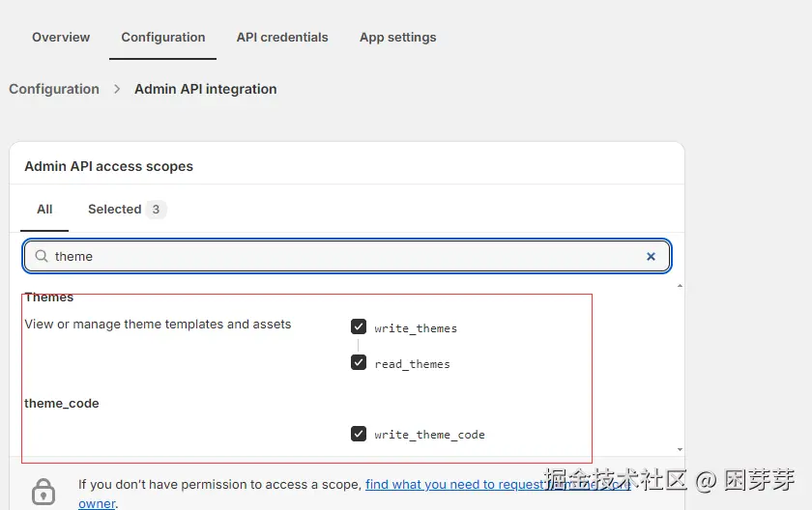Click scroll up arrow in scopes list
812x510 pixels.
coord(679,286)
